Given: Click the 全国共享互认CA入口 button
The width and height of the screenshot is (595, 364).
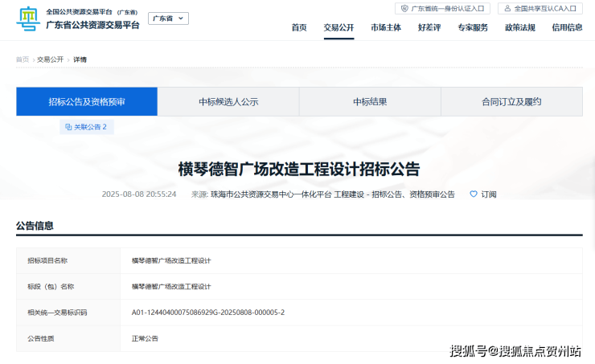Looking at the screenshot, I should 540,8.
